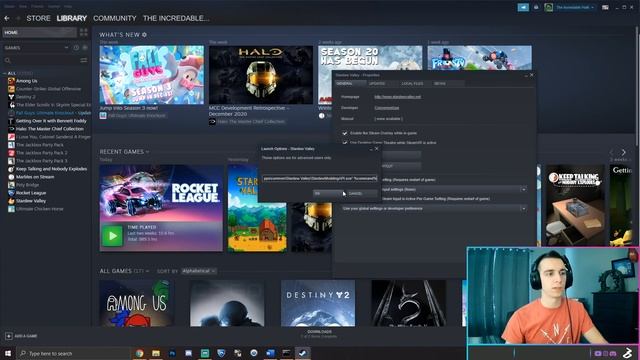
Task: Open the Stardew Valley homepage link
Action: 398,97
